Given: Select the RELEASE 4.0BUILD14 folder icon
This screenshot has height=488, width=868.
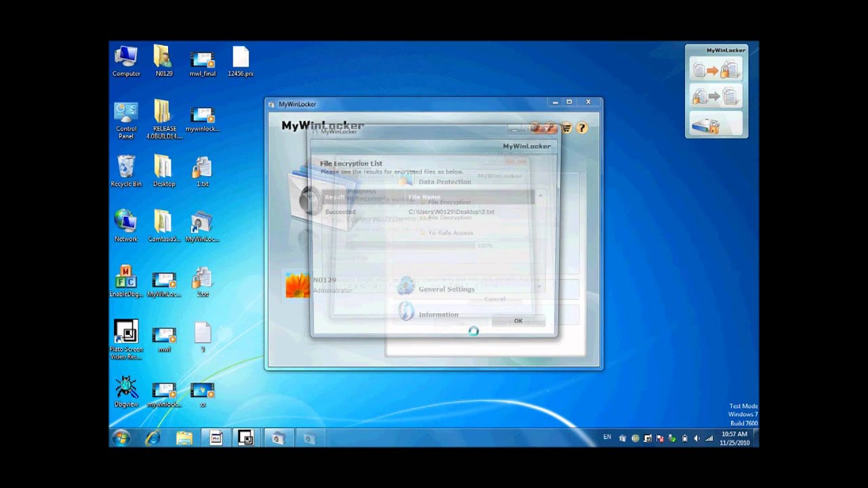Looking at the screenshot, I should coord(164,120).
